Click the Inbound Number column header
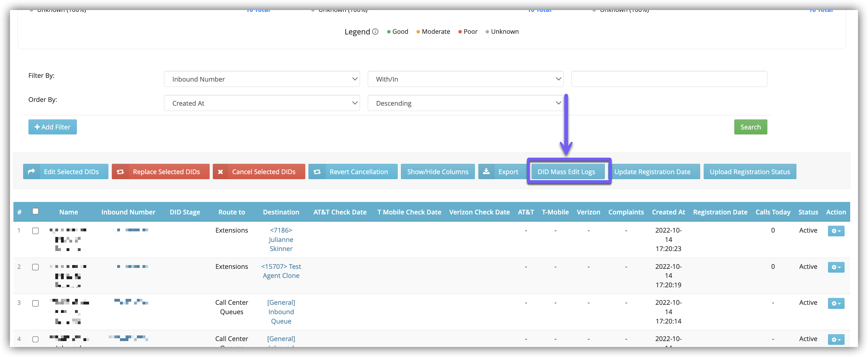 (x=128, y=212)
